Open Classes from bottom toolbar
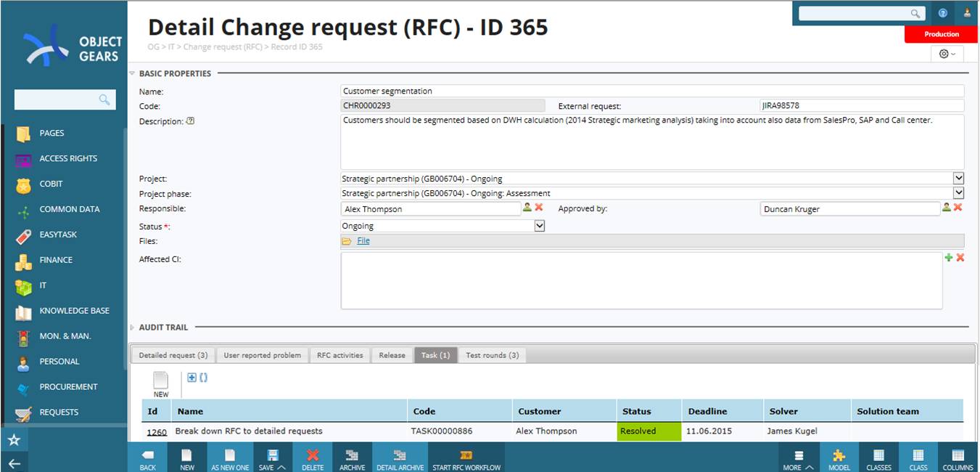This screenshot has width=980, height=472. point(878,460)
